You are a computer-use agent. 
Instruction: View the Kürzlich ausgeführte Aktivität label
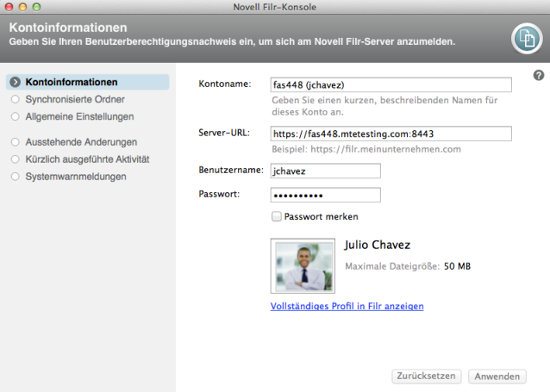[x=87, y=159]
